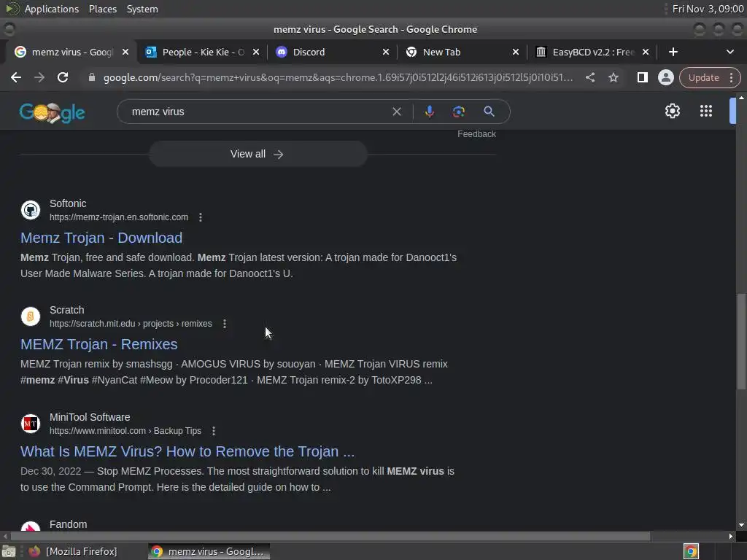The width and height of the screenshot is (747, 560).
Task: Click the forward navigation arrow
Action: tap(39, 77)
